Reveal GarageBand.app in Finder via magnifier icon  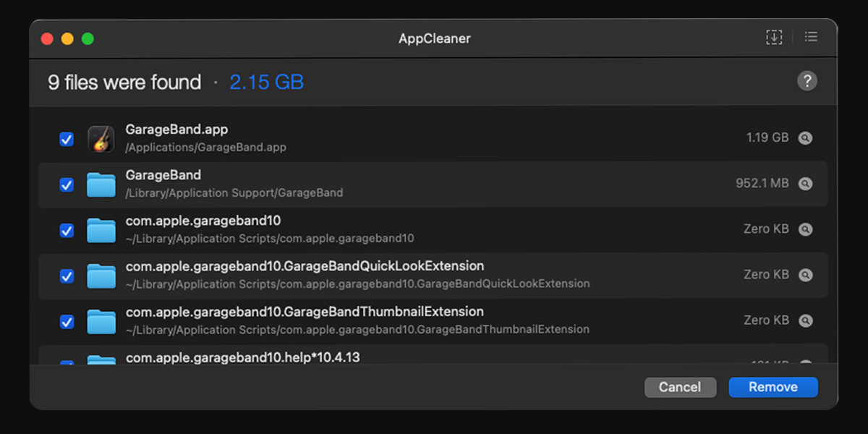805,138
